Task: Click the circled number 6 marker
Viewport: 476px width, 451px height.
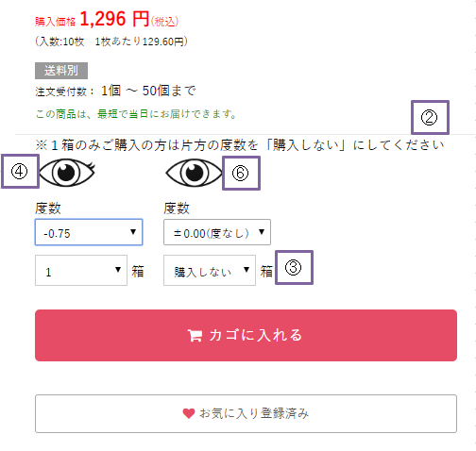Action: (x=241, y=173)
